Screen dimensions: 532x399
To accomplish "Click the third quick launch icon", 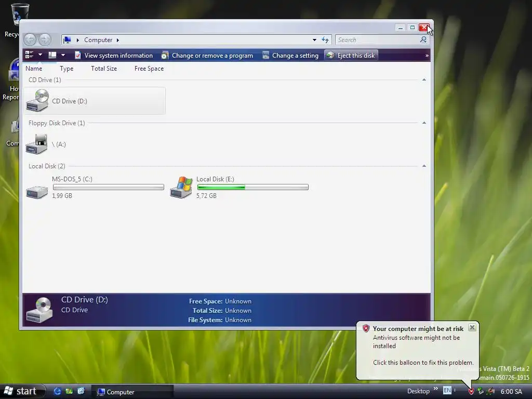I will (81, 391).
